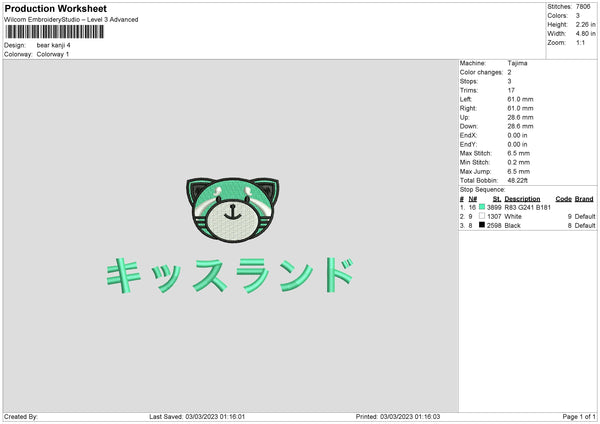Click the white color swatch in stop 2
Screen dimensions: 600x424
click(x=482, y=216)
